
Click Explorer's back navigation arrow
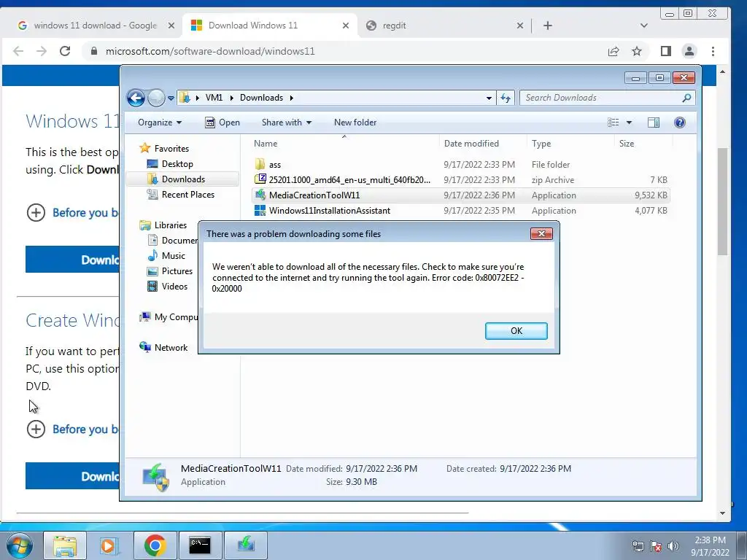tap(136, 98)
